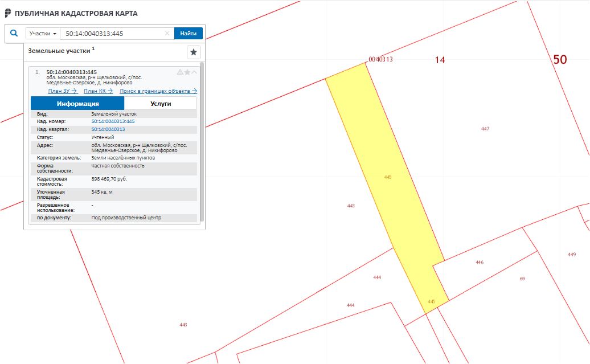This screenshot has width=590, height=364.
Task: Click the Кад. номер value link
Action: click(x=113, y=121)
